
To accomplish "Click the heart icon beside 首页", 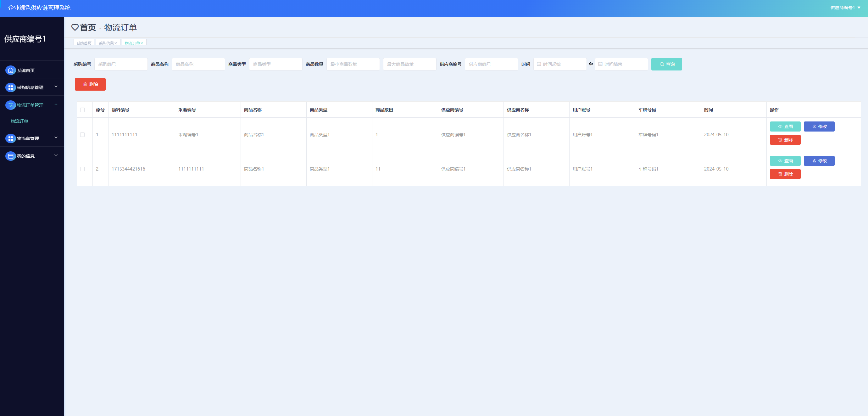I will (x=75, y=27).
